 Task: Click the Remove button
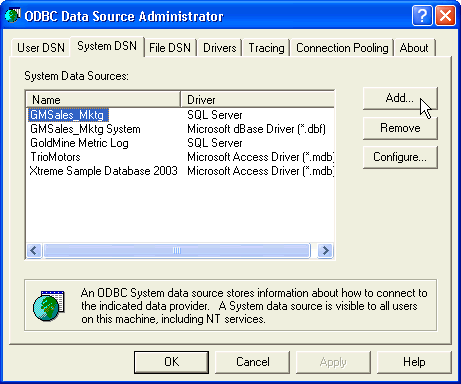point(400,128)
